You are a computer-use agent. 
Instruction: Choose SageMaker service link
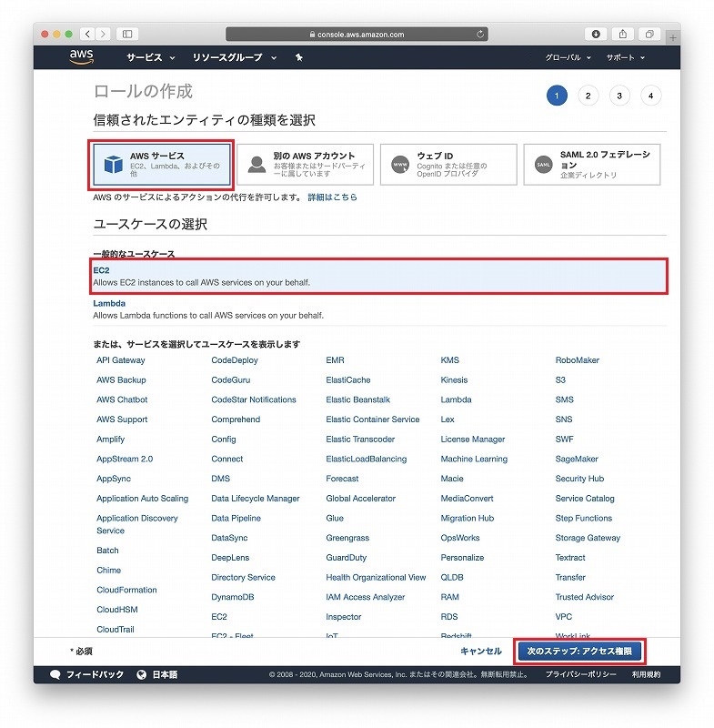tap(577, 460)
